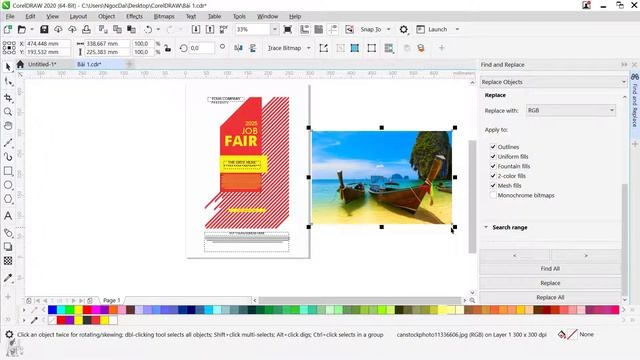
Task: Uncheck the Fountain fills checkbox
Action: (x=493, y=166)
